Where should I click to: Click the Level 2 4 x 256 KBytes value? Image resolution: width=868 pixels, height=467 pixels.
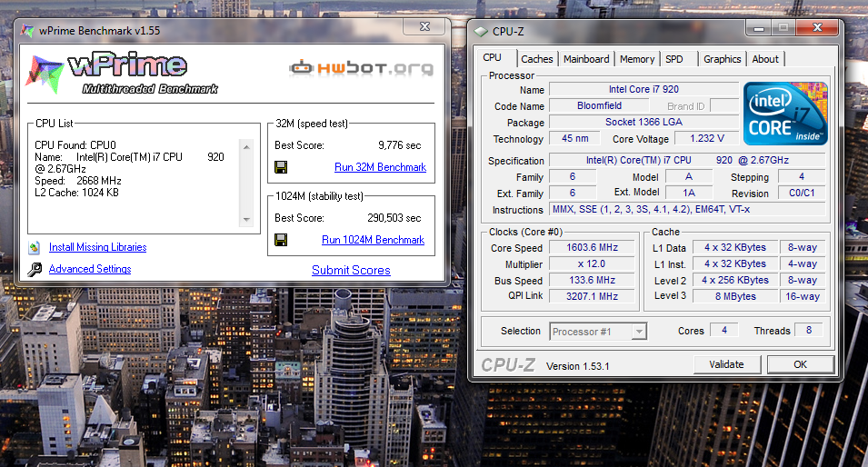(735, 280)
